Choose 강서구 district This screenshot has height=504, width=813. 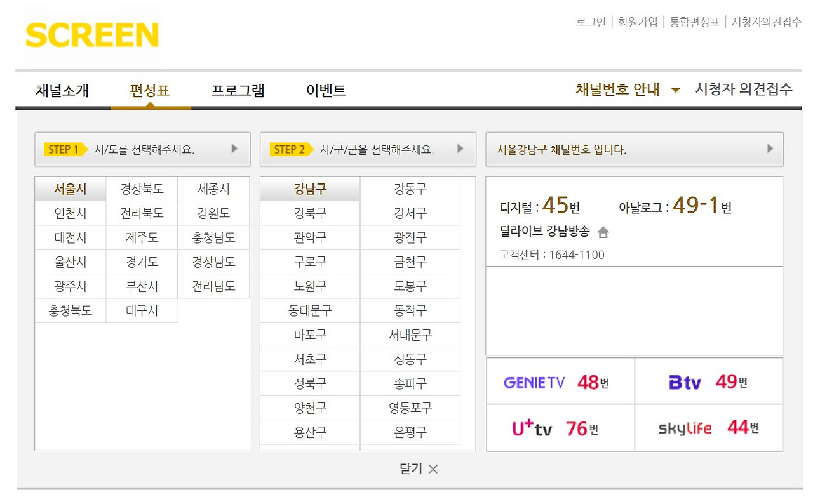click(x=410, y=213)
